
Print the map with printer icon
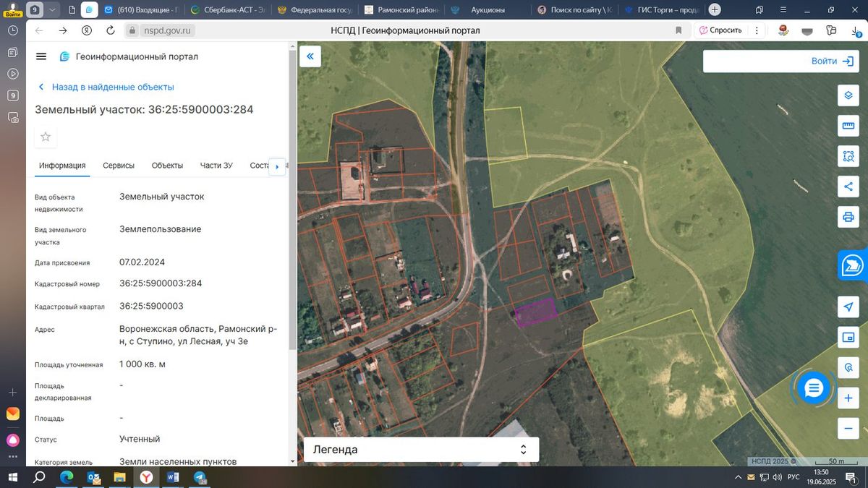click(848, 216)
